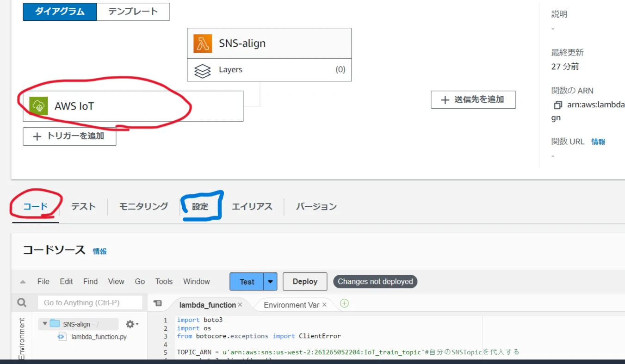Open the Environment side panel tab

[x=21, y=338]
